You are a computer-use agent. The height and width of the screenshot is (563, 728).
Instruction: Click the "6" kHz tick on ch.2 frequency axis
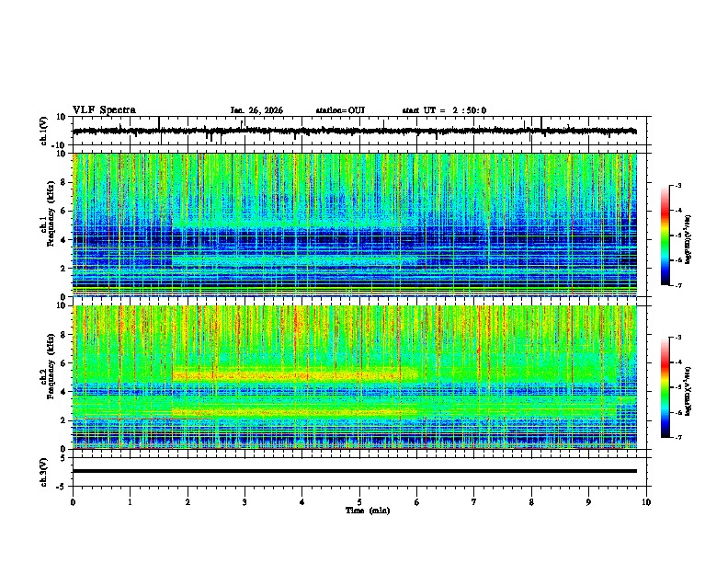point(64,362)
